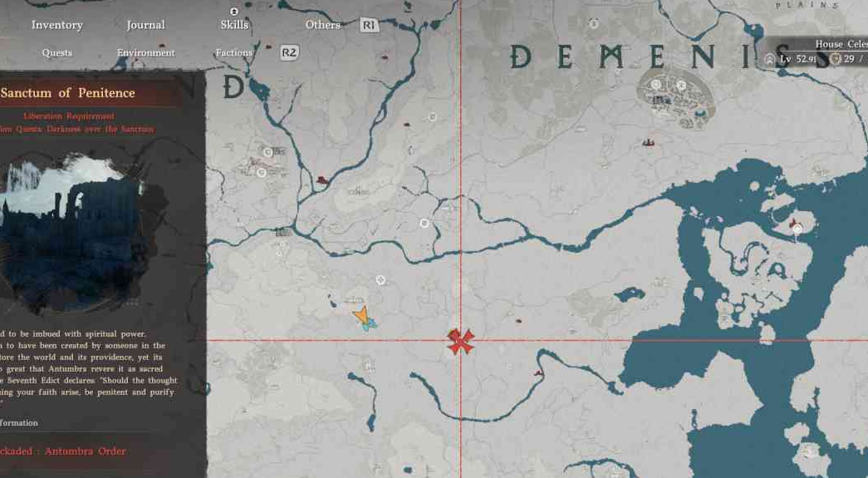Click the Sanctum of Penitence title header
Image resolution: width=868 pixels, height=478 pixels.
pos(67,92)
